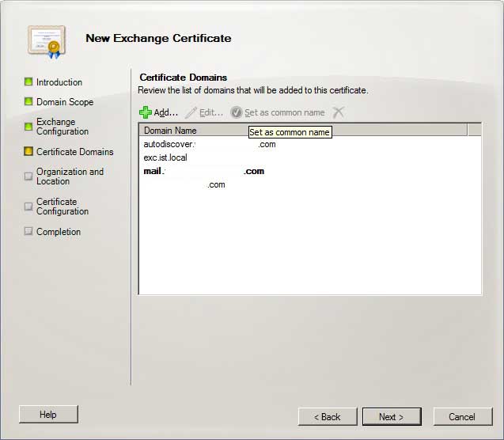504x440 pixels.
Task: Select the Introduction step indicator
Action: pyautogui.click(x=29, y=82)
